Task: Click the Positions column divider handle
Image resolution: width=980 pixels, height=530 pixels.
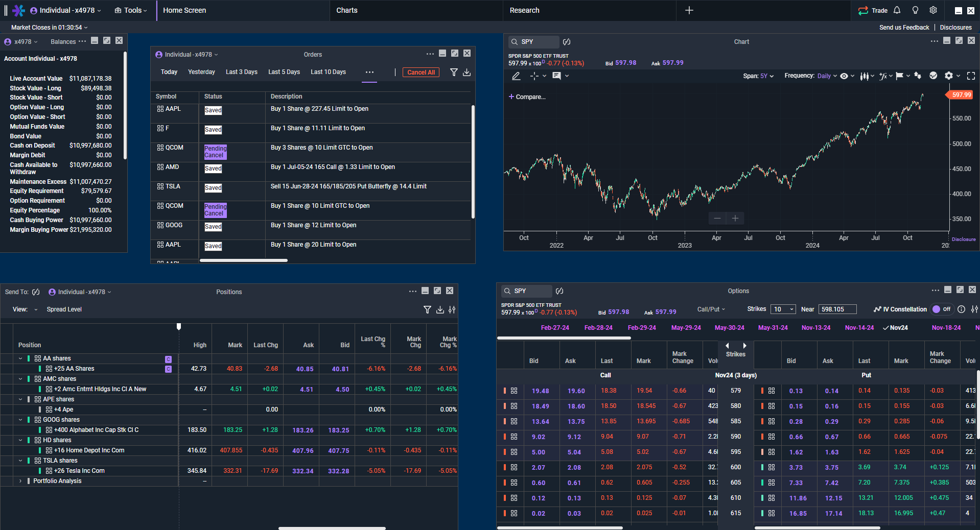Action: [x=179, y=327]
